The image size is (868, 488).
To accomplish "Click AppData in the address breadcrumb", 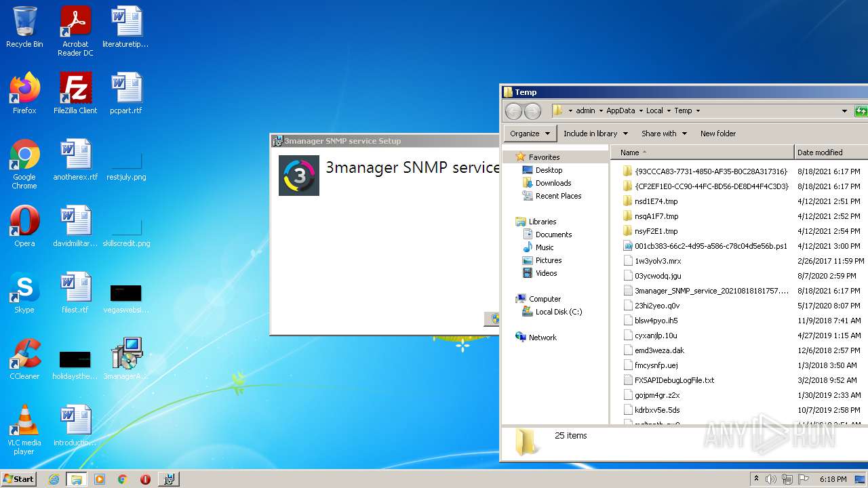I will pyautogui.click(x=620, y=110).
